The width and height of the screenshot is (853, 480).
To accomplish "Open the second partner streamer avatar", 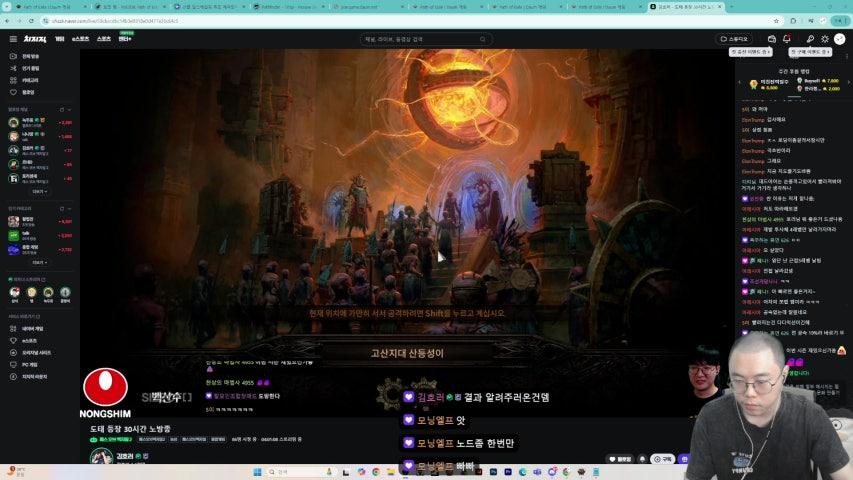I will coord(32,294).
